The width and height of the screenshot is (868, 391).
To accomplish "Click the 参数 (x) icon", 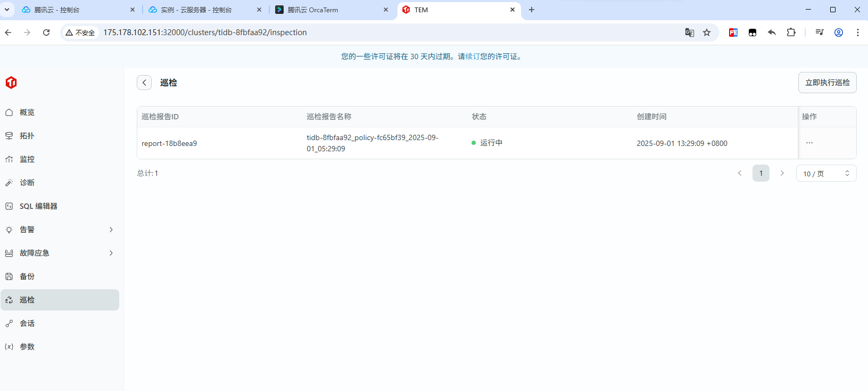I will [x=9, y=347].
